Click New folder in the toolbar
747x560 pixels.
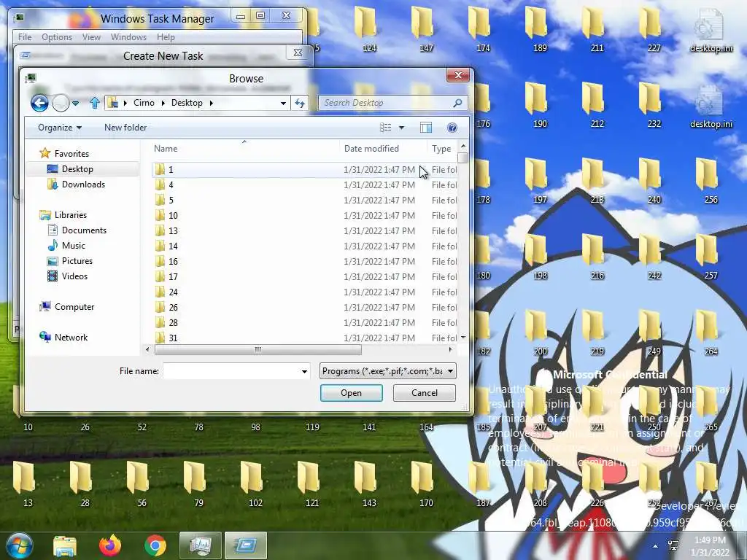point(125,127)
